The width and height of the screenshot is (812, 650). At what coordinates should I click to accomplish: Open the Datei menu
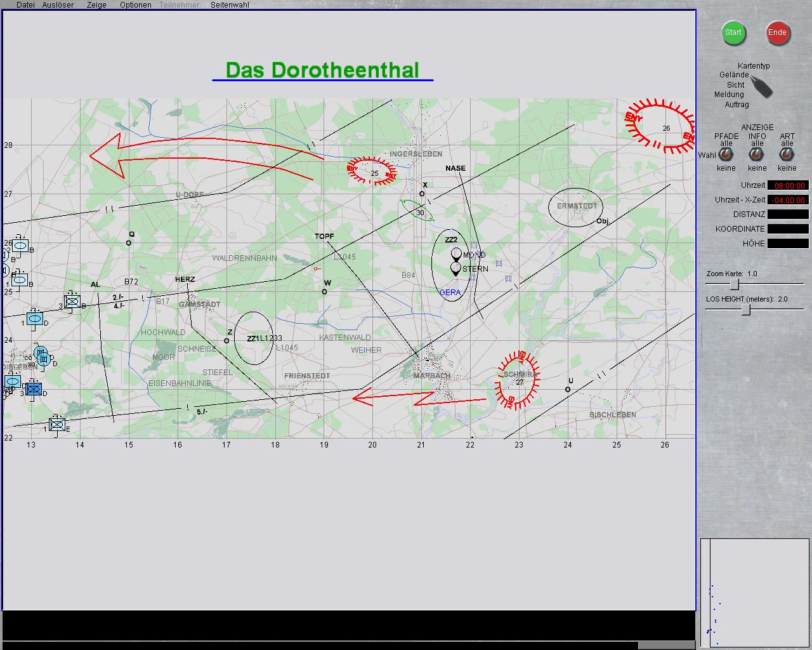pyautogui.click(x=25, y=4)
